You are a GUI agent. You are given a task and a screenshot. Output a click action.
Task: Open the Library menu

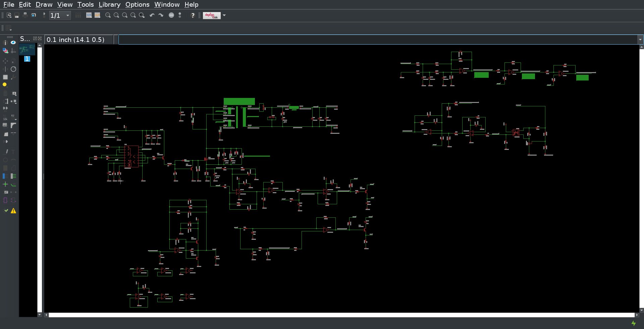(109, 4)
